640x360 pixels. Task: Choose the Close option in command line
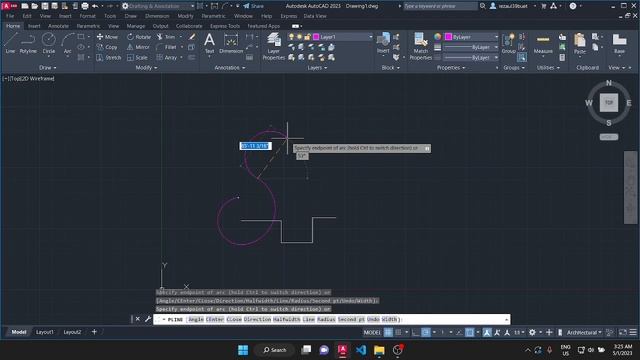(x=234, y=319)
